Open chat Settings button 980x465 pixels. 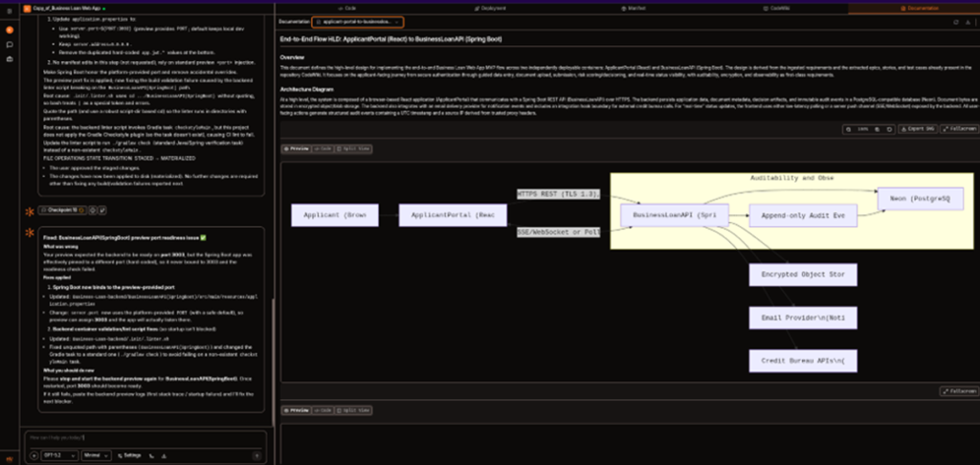click(x=129, y=455)
